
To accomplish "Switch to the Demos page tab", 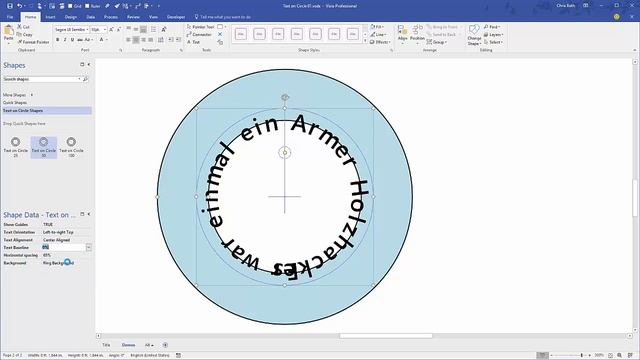I will point(128,345).
